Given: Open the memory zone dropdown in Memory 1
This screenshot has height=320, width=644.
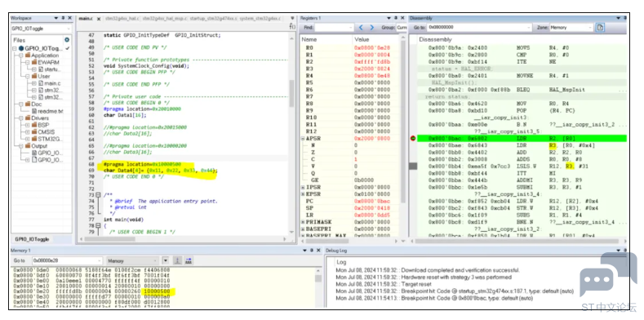Looking at the screenshot, I should [132, 260].
